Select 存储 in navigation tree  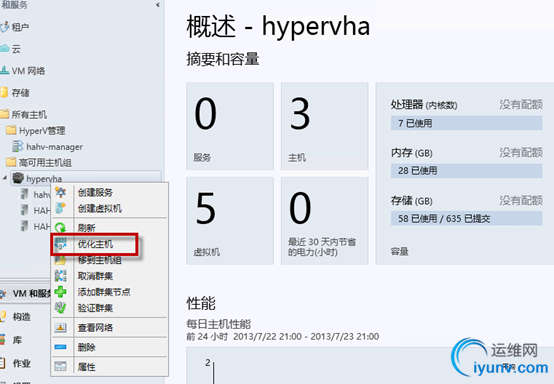tap(20, 93)
